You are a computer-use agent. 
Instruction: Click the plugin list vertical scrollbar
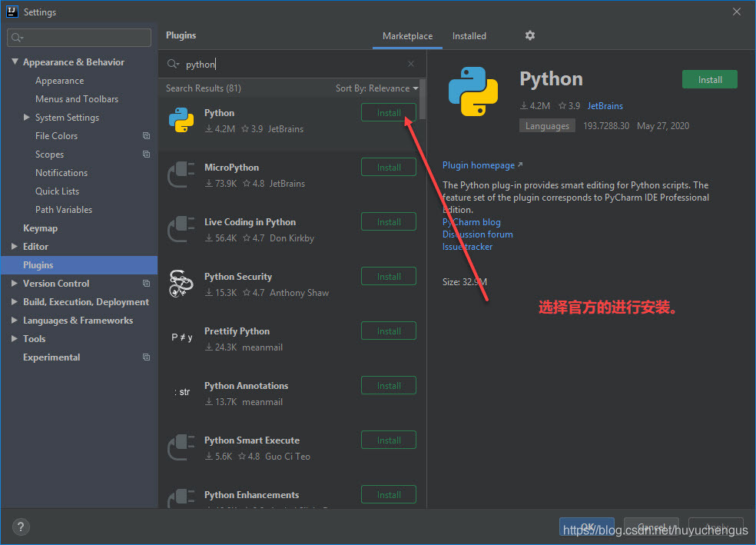(423, 99)
